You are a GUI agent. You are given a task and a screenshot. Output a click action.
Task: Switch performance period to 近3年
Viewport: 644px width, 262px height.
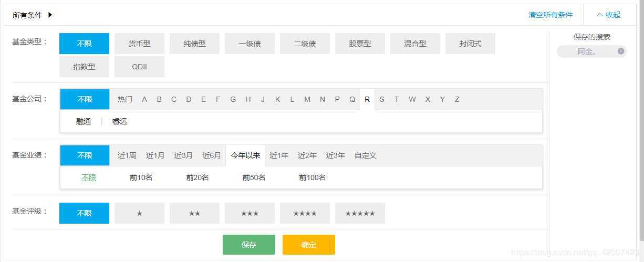click(x=336, y=155)
